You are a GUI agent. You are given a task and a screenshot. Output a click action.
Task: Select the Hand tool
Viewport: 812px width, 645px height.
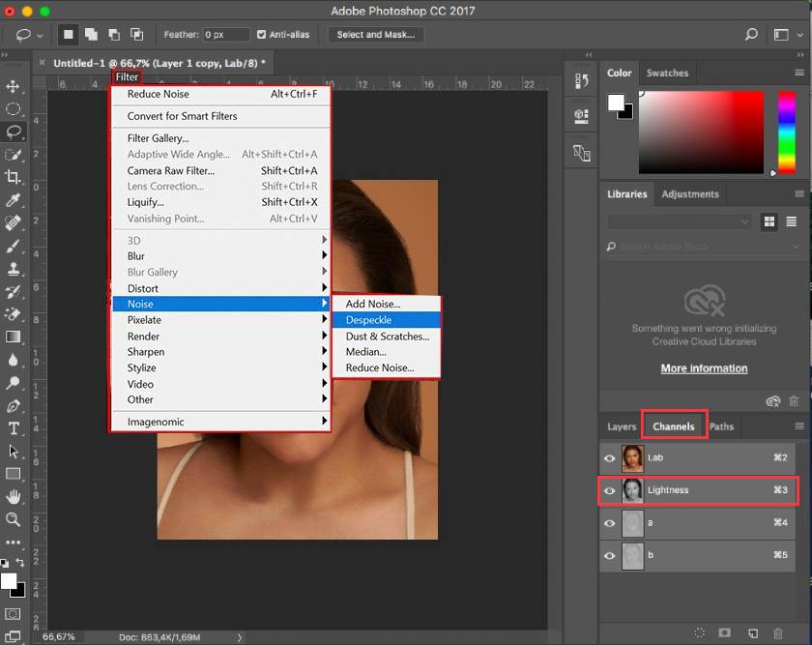(14, 496)
